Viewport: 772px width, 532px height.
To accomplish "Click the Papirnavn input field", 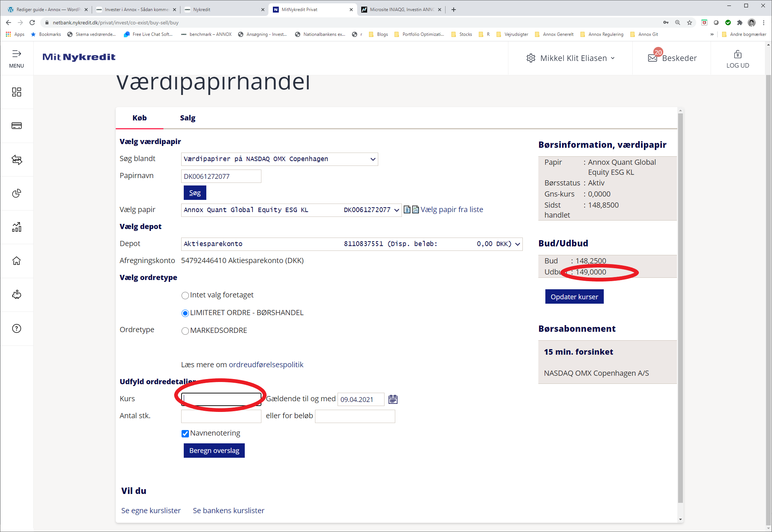I will tap(221, 176).
